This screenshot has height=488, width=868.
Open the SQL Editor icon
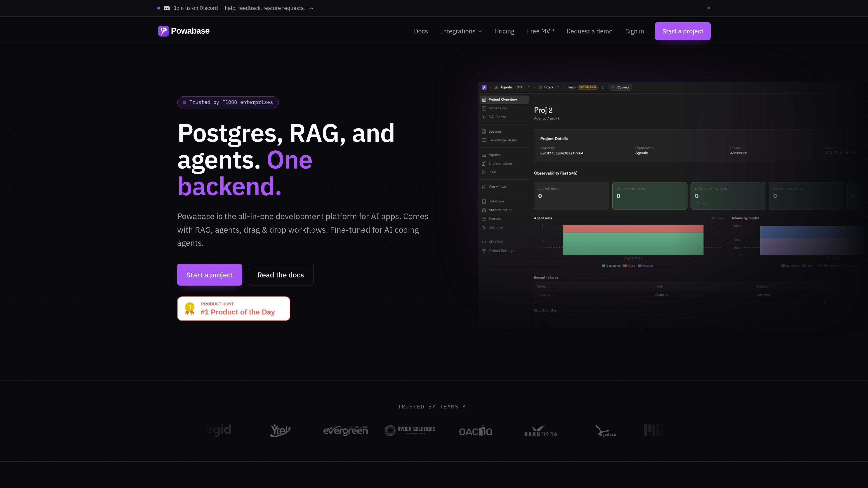(x=484, y=117)
